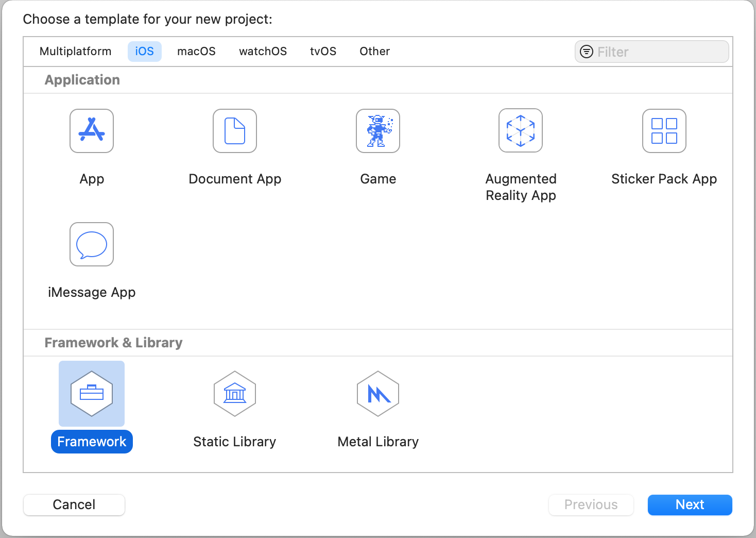756x538 pixels.
Task: Click the Framework toolbox icon
Action: pyautogui.click(x=92, y=394)
